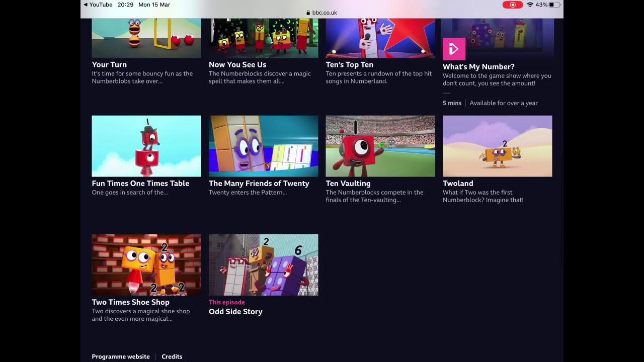Open The Many Friends of Twenty thumbnail
Image resolution: width=644 pixels, height=362 pixels.
click(264, 146)
